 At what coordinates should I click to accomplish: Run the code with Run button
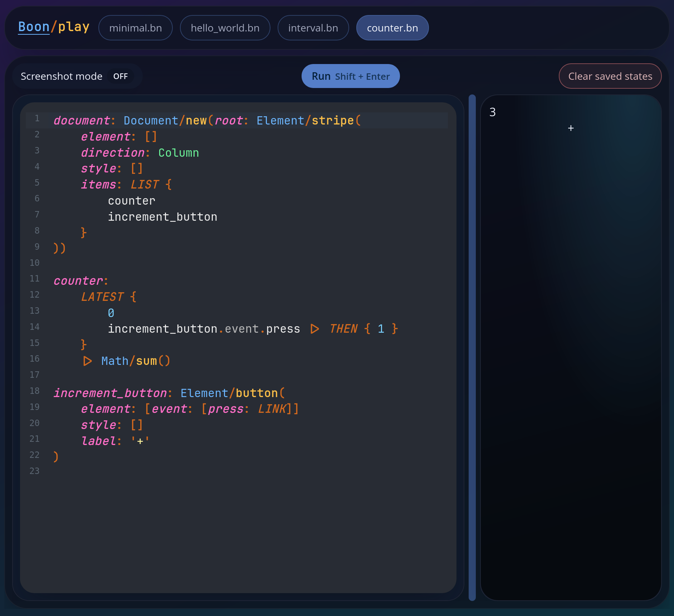[350, 76]
